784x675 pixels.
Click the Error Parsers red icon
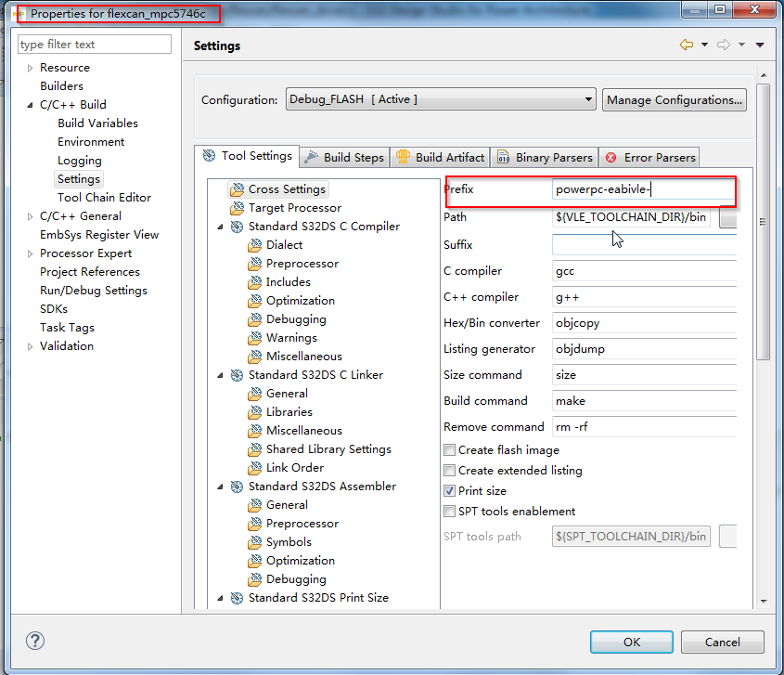click(611, 158)
